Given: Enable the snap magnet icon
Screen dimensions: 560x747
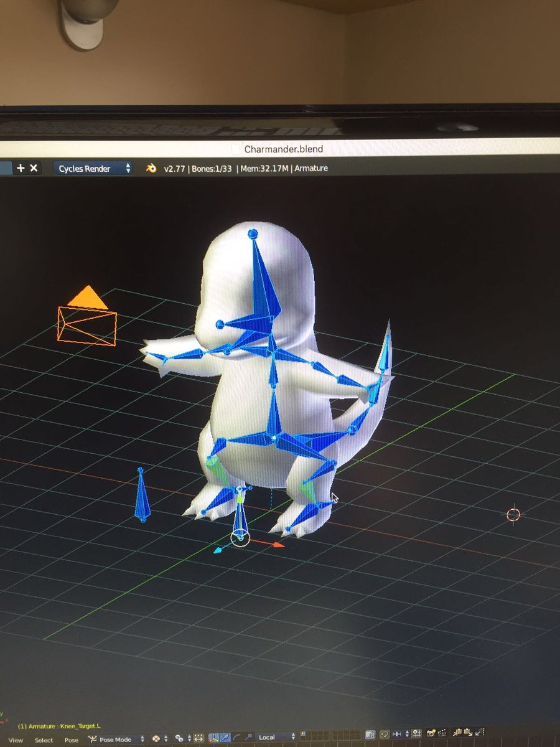Looking at the screenshot, I should tap(385, 735).
